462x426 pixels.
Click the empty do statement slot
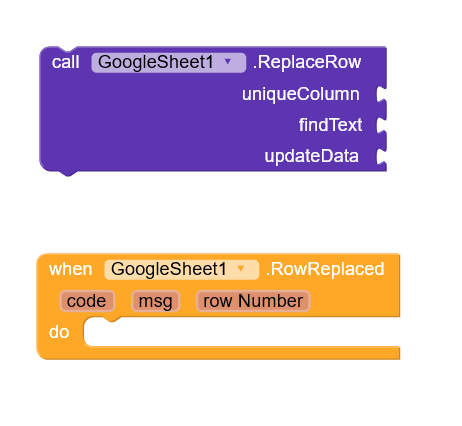(x=242, y=332)
